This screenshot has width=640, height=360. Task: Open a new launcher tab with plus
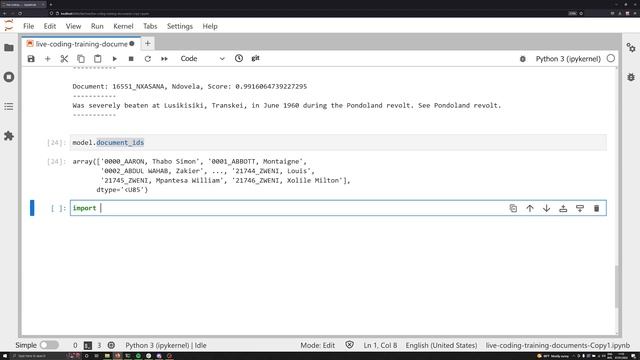click(x=148, y=43)
